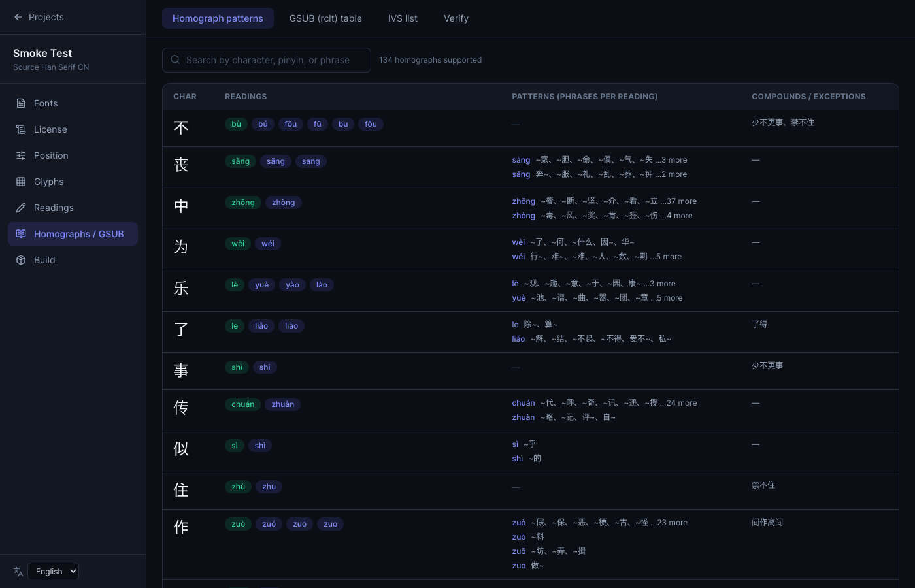The height and width of the screenshot is (588, 915).
Task: Open the GSUB (rclt) table tab
Action: [x=325, y=18]
